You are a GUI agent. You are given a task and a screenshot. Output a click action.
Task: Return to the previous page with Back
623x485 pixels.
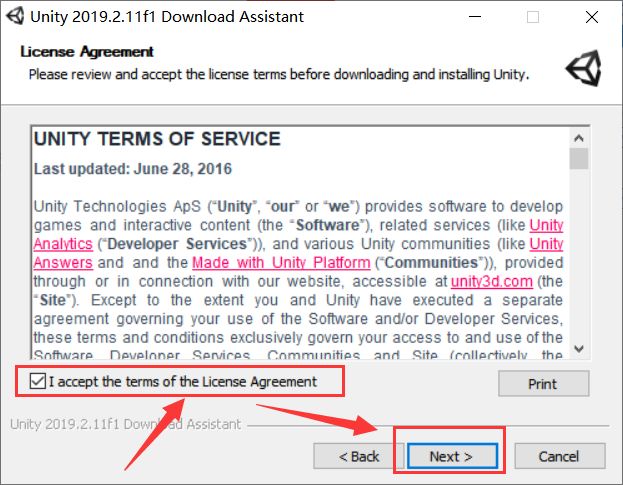358,456
